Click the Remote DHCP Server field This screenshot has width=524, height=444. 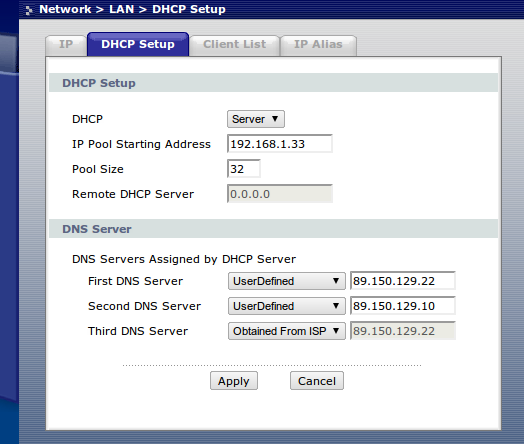tap(280, 194)
